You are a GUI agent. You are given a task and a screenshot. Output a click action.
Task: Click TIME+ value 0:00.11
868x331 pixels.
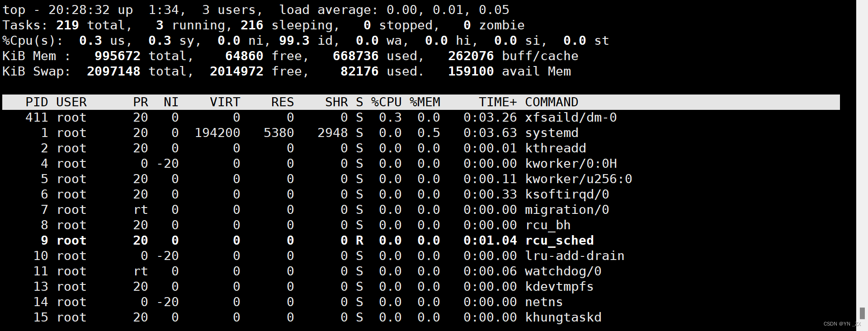pos(490,179)
